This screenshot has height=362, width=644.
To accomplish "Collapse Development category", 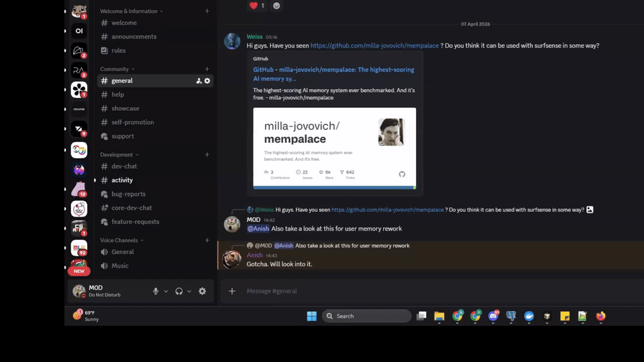I will tap(119, 155).
